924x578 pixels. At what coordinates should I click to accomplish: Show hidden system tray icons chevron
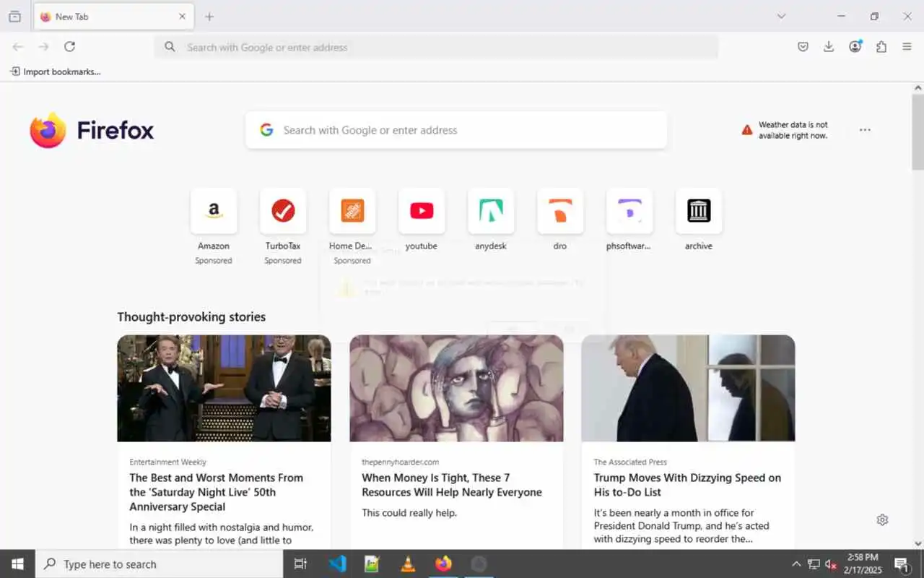[x=796, y=564]
